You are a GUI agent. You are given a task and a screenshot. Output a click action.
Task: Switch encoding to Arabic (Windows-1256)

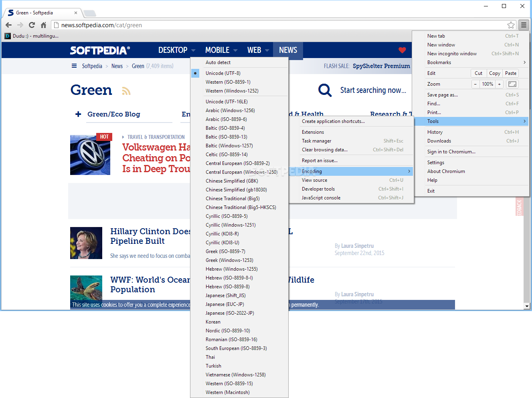click(x=239, y=111)
